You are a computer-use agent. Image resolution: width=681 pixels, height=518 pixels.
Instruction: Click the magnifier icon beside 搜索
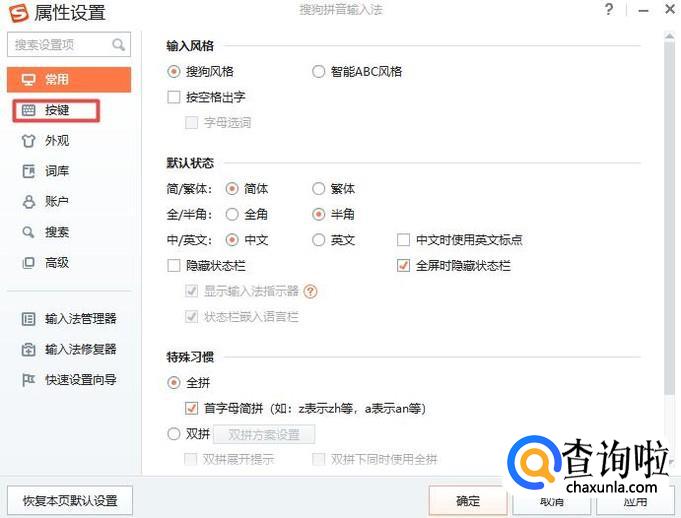[28, 232]
